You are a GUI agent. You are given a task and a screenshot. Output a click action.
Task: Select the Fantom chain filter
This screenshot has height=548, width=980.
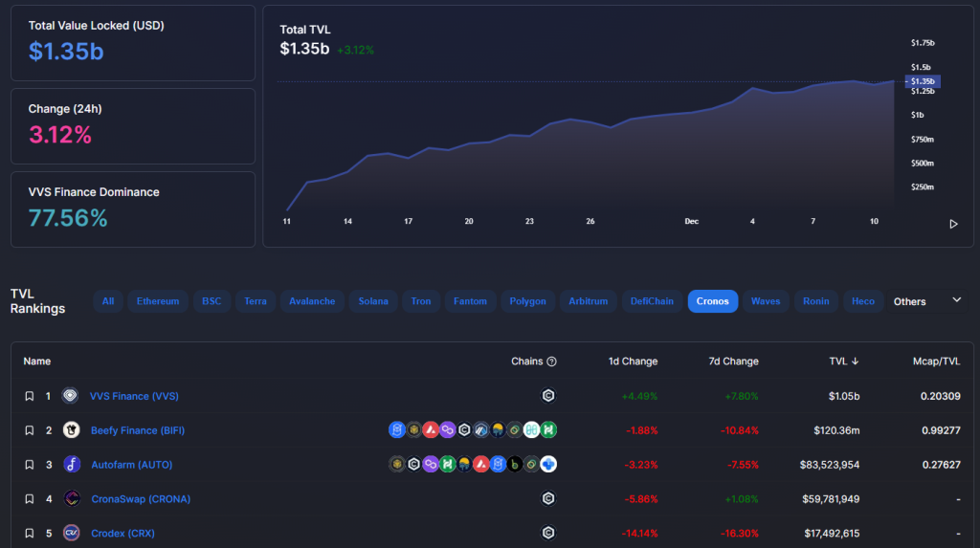470,301
